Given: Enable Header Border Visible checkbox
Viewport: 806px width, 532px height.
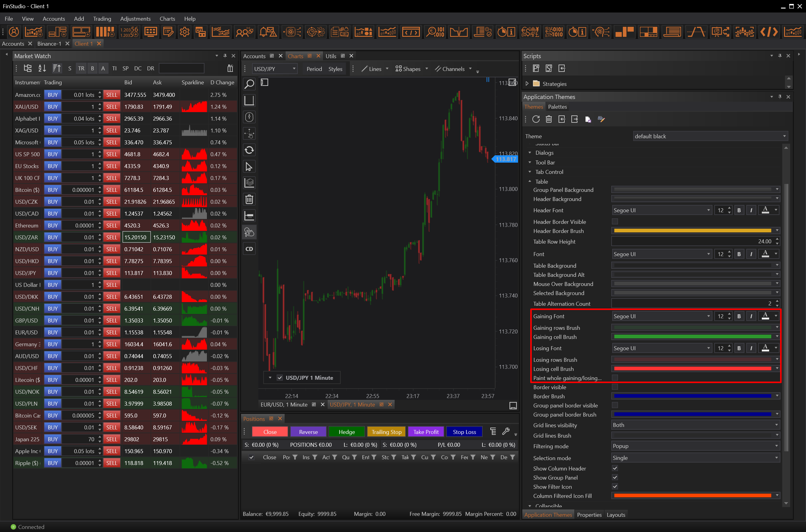Looking at the screenshot, I should 615,222.
